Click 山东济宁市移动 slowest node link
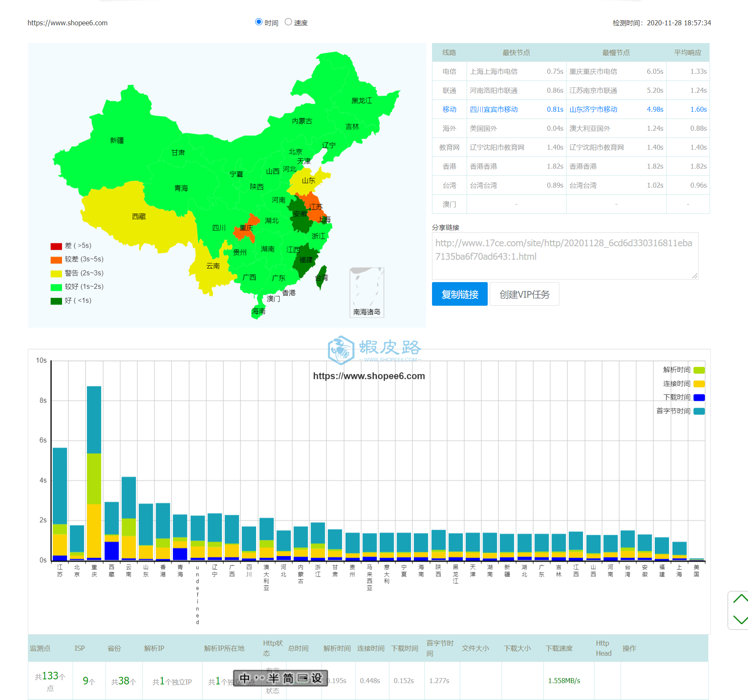This screenshot has height=700, width=748. pyautogui.click(x=593, y=109)
